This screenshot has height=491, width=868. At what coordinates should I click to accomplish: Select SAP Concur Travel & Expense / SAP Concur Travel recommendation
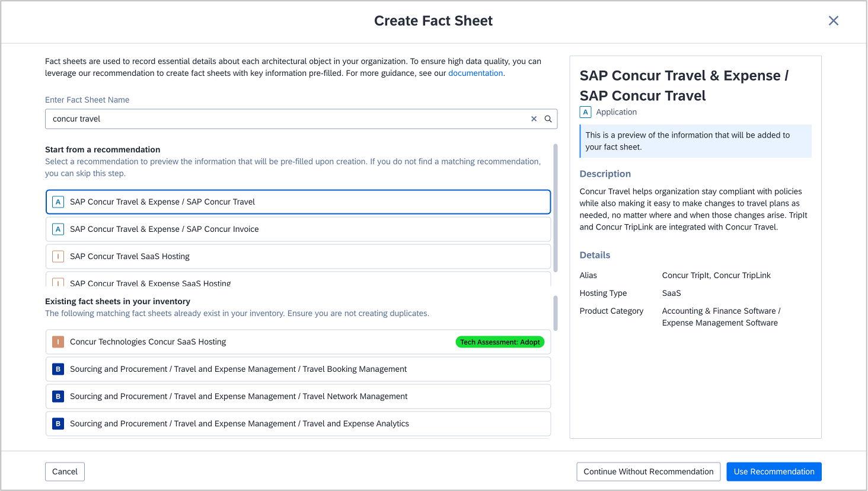click(298, 202)
